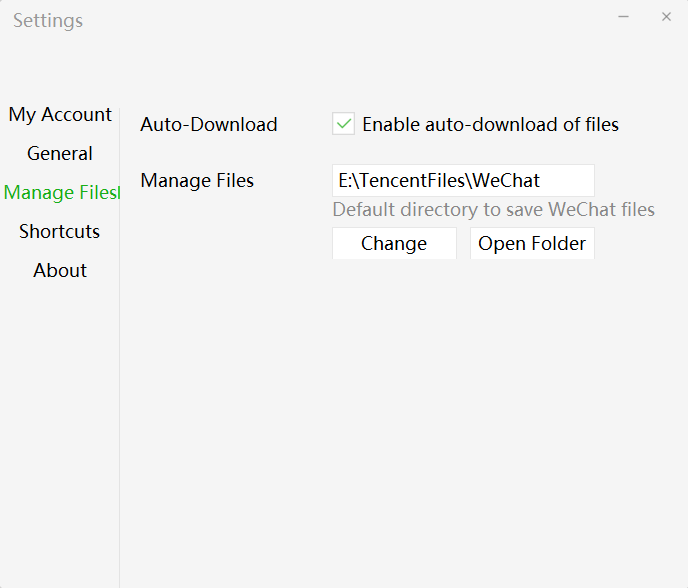688x588 pixels.
Task: Click the Open Folder button
Action: coord(531,244)
